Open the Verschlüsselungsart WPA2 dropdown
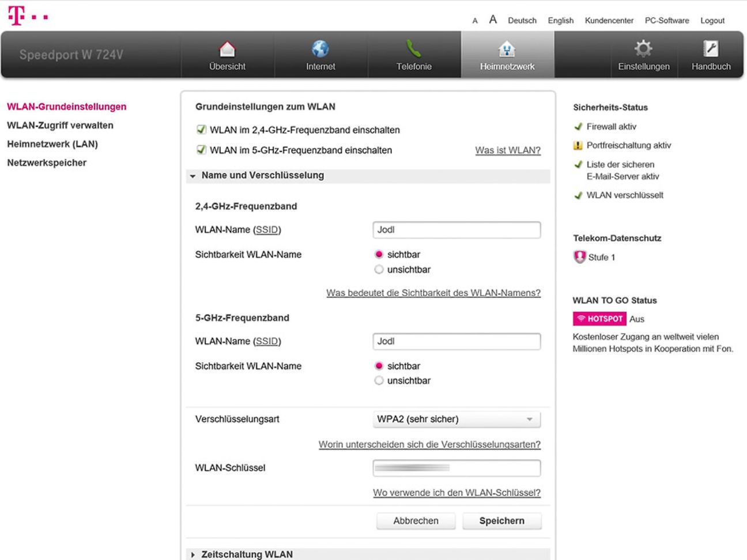Screen dimensions: 747x560 [456, 419]
